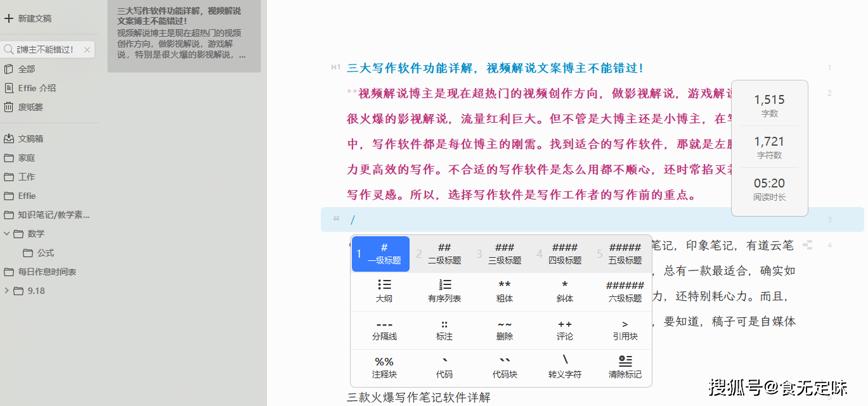Clear the search field text
868x406 pixels.
tap(87, 49)
